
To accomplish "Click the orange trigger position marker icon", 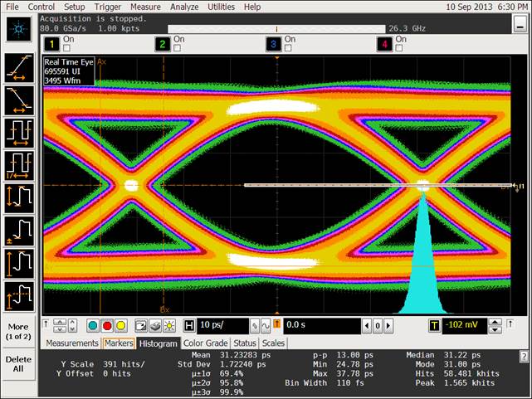I will [x=277, y=324].
